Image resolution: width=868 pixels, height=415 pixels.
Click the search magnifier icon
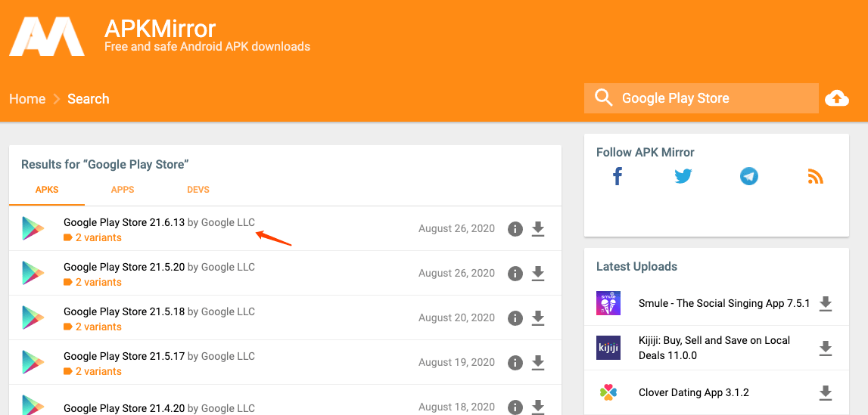click(x=603, y=98)
